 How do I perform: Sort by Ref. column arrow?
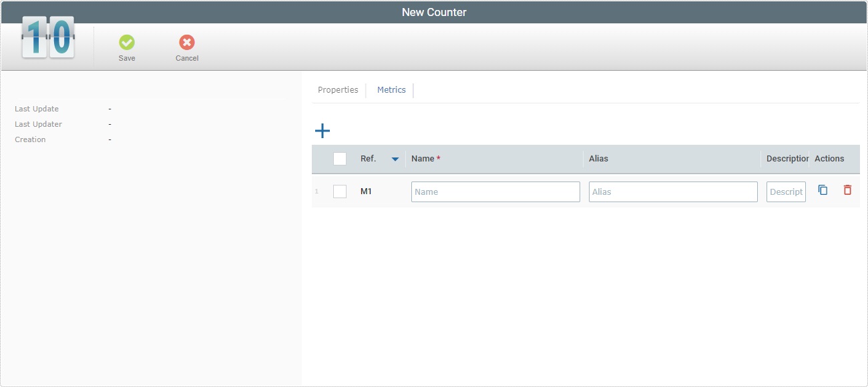(395, 159)
